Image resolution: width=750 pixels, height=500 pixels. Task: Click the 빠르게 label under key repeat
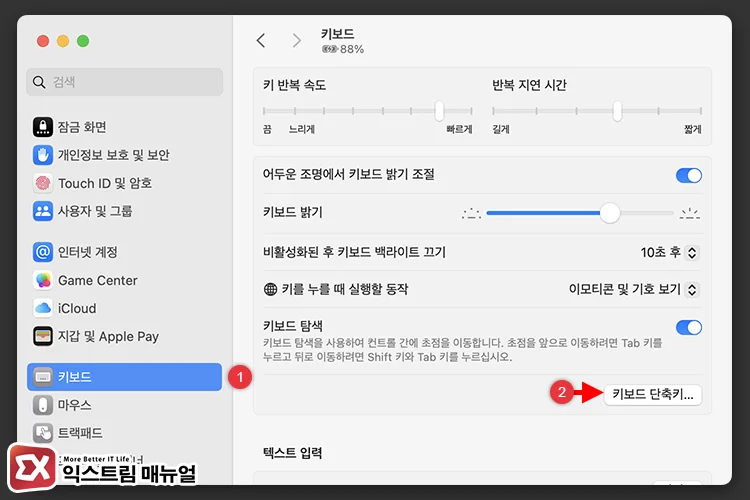pyautogui.click(x=459, y=129)
